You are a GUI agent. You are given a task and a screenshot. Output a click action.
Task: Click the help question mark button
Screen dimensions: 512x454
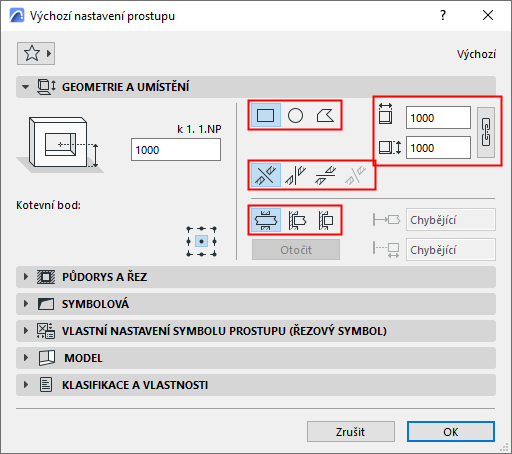coord(443,15)
